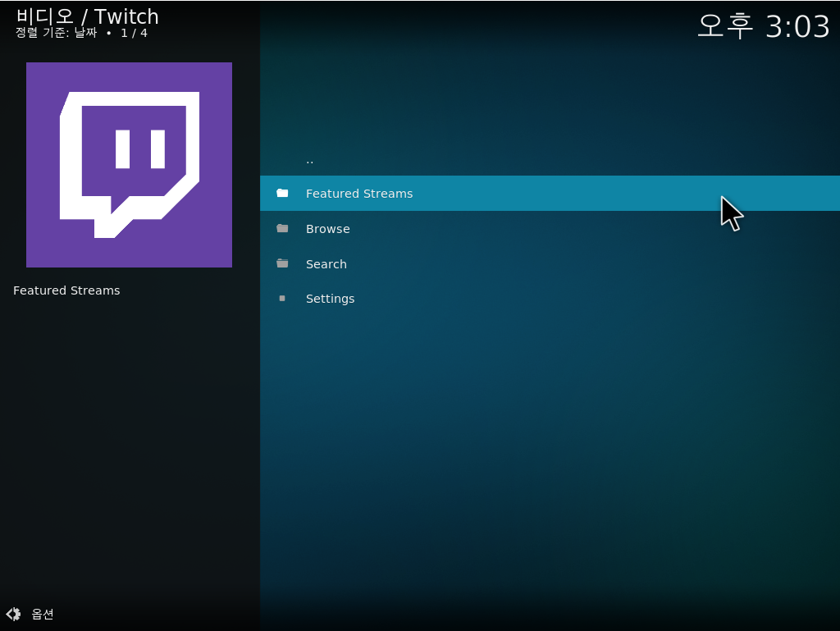
Task: Click the 옵션 label in bottom bar
Action: pyautogui.click(x=43, y=614)
